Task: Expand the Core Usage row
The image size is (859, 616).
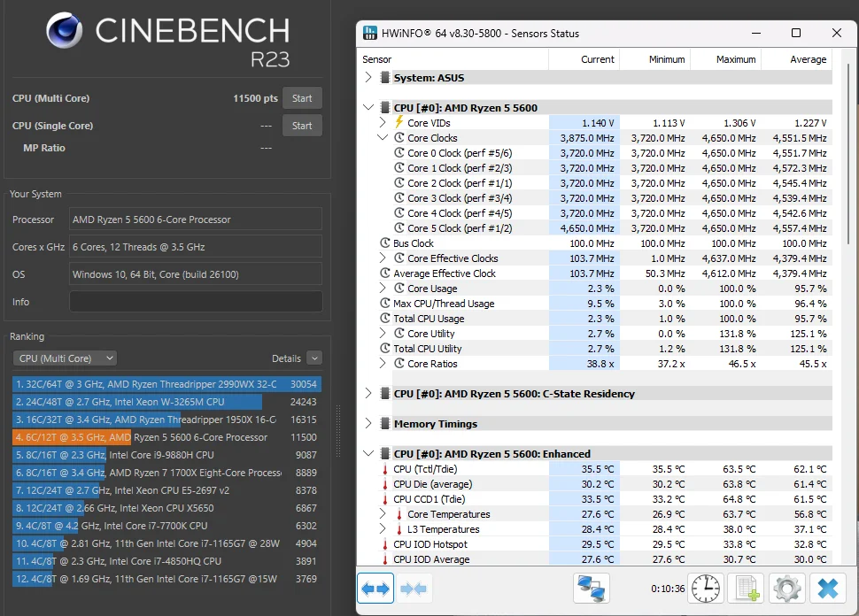Action: pyautogui.click(x=383, y=288)
